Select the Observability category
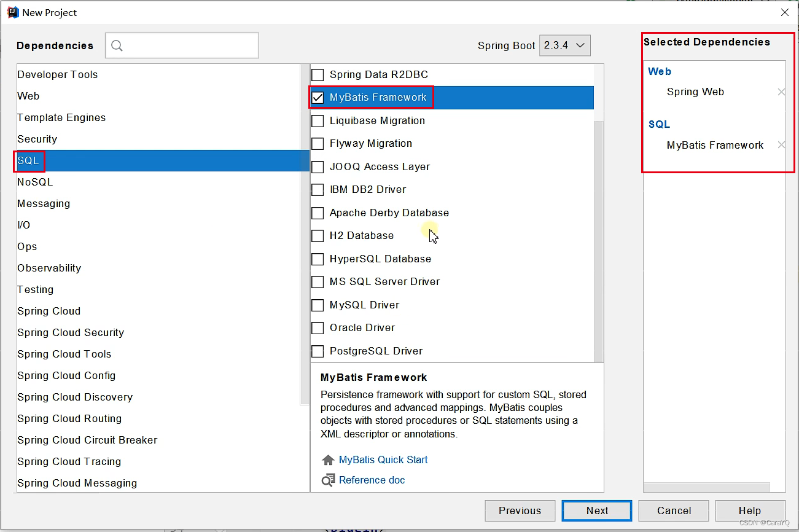The height and width of the screenshot is (532, 799). pyautogui.click(x=158, y=268)
